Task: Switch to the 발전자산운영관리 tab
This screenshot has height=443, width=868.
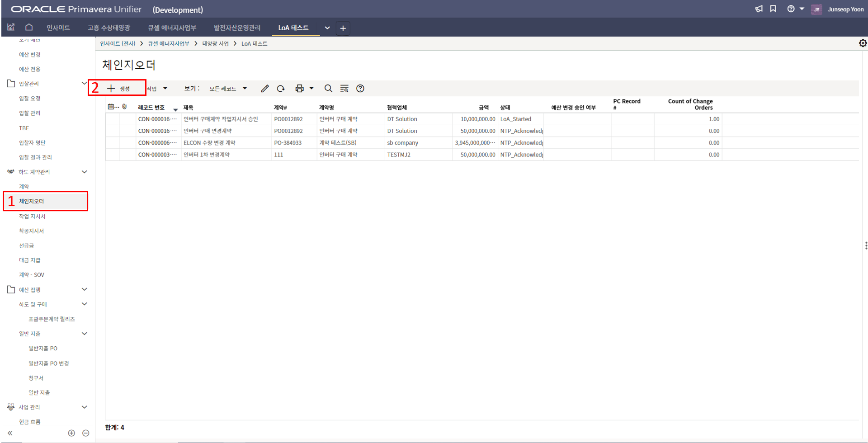Action: [237, 28]
